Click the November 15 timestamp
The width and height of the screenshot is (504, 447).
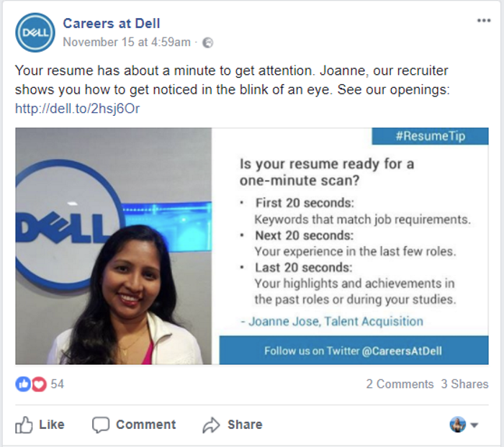pyautogui.click(x=127, y=42)
